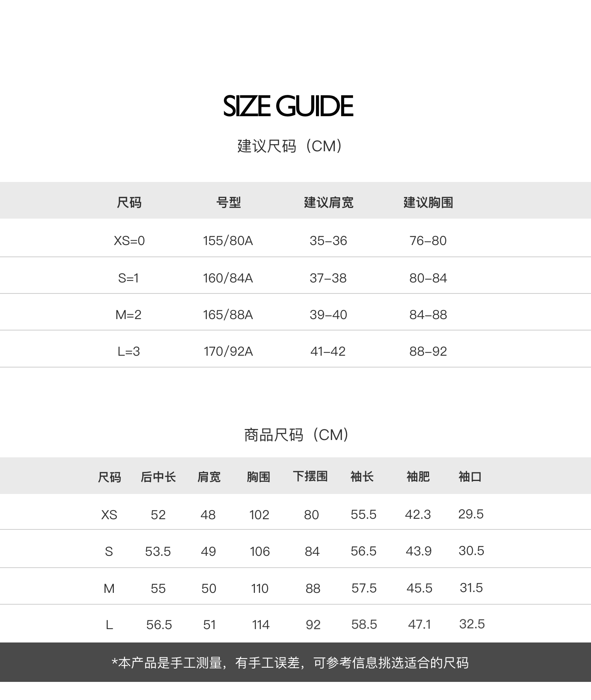Click the XS=0 size cell
This screenshot has height=700, width=591.
[x=129, y=240]
